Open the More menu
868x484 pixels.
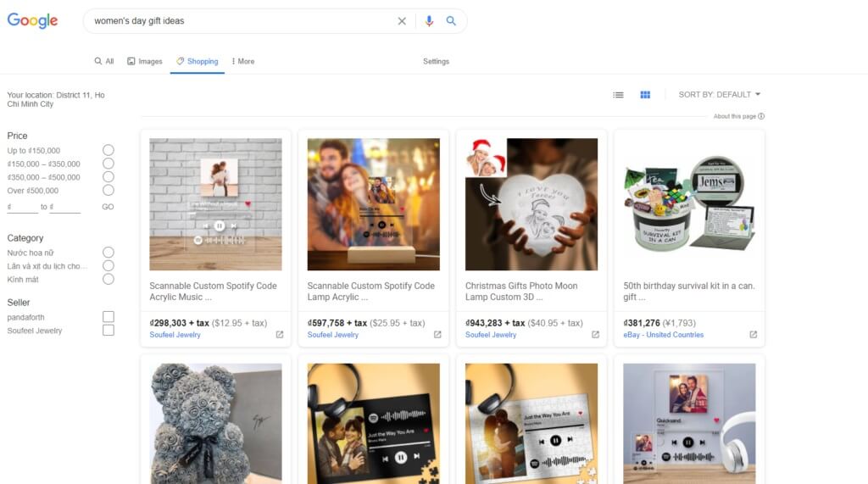243,62
